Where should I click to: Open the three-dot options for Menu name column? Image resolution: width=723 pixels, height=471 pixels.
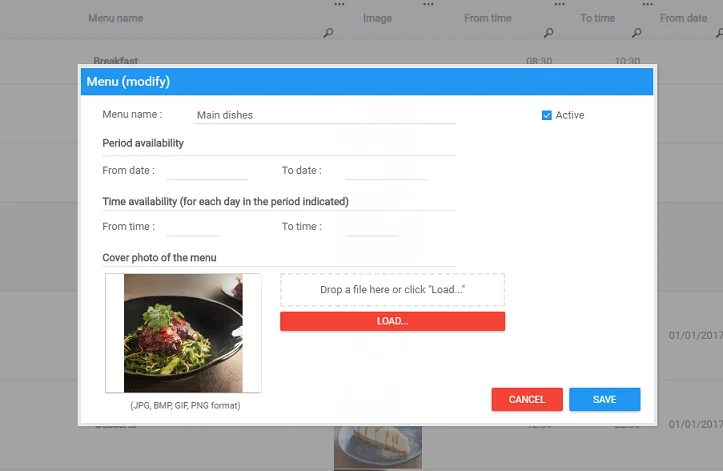click(x=339, y=5)
